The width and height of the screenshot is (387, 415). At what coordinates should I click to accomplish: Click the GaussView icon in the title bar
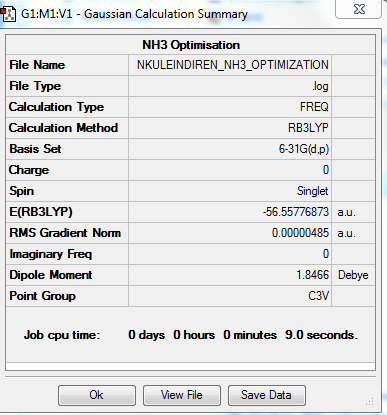pos(8,15)
